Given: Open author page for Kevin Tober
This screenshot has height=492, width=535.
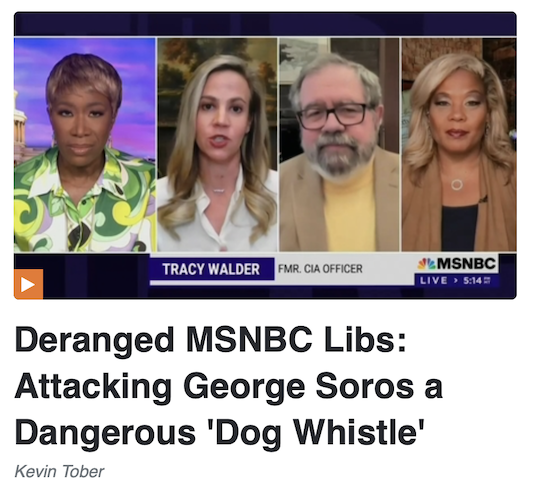Looking at the screenshot, I should tap(59, 472).
